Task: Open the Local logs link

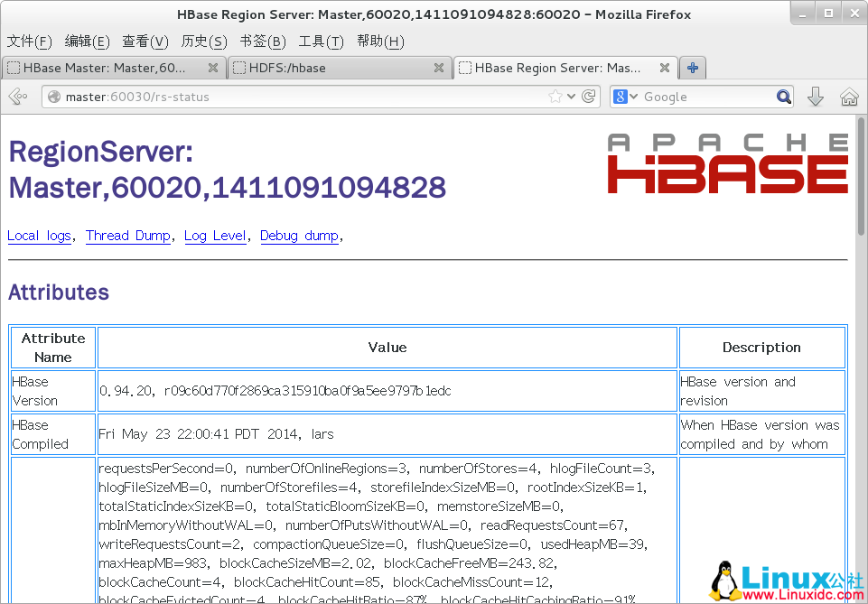Action: click(x=39, y=236)
